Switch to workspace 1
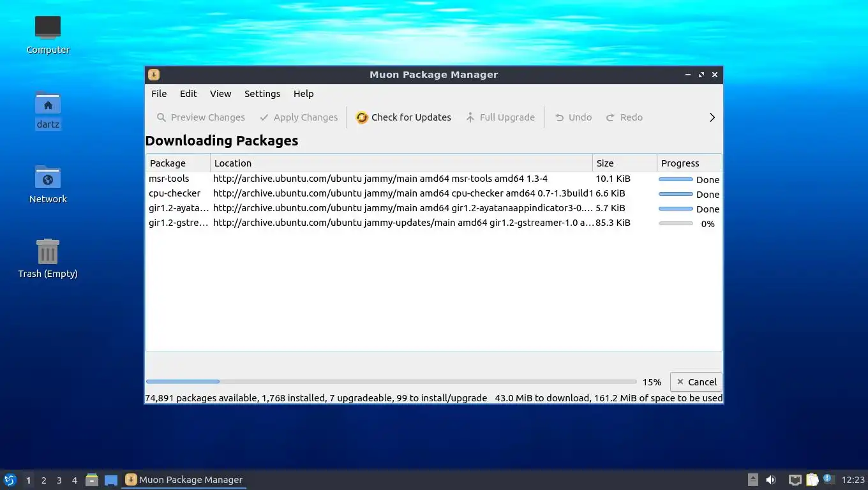Screen dimensions: 868x490 (28, 480)
